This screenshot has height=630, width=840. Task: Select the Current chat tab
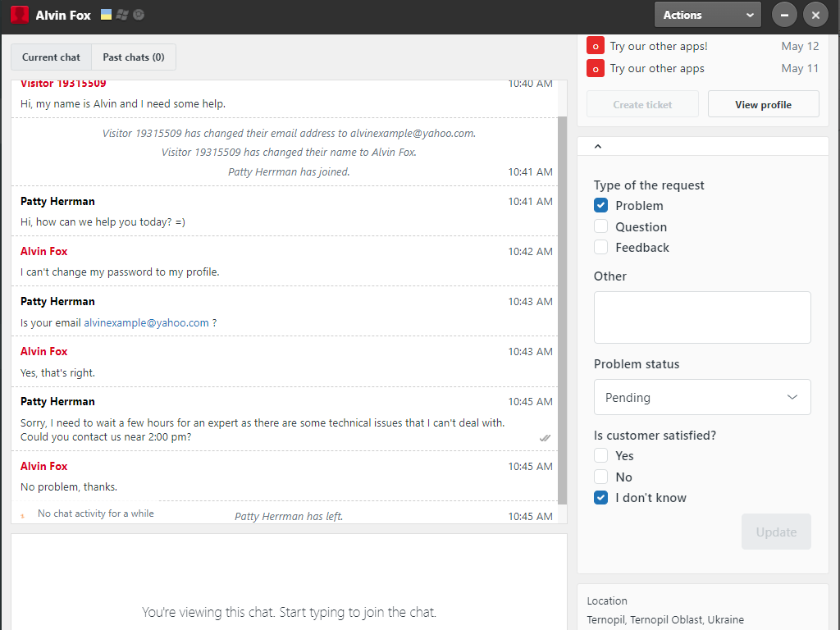pos(51,57)
